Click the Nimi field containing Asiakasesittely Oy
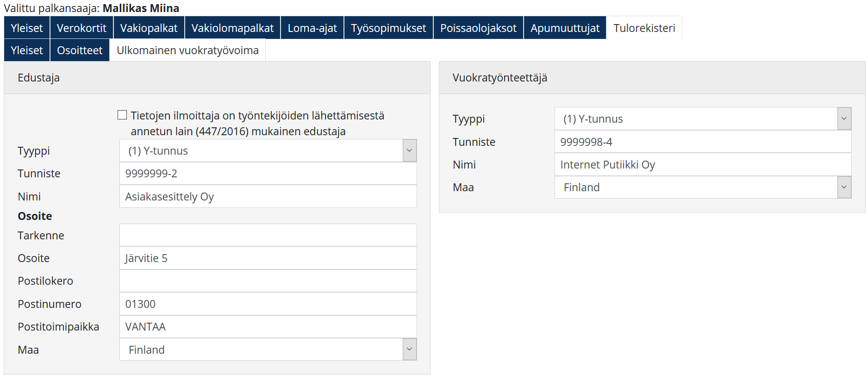This screenshot has height=375, width=868. (268, 197)
